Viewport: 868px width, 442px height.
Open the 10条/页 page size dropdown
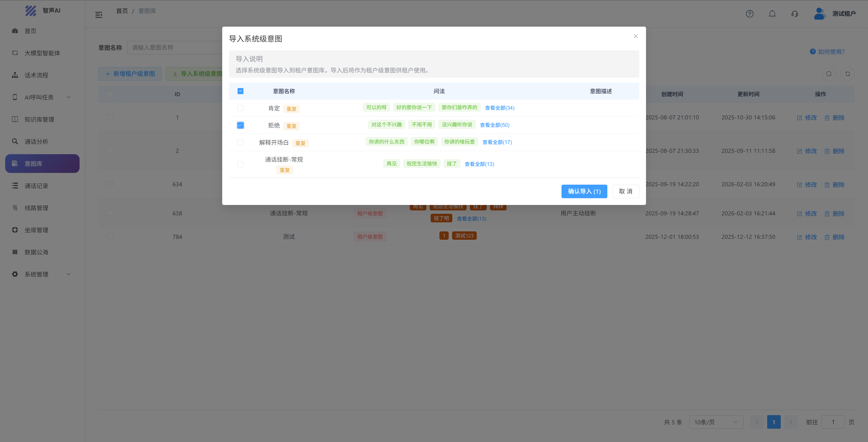(x=716, y=422)
